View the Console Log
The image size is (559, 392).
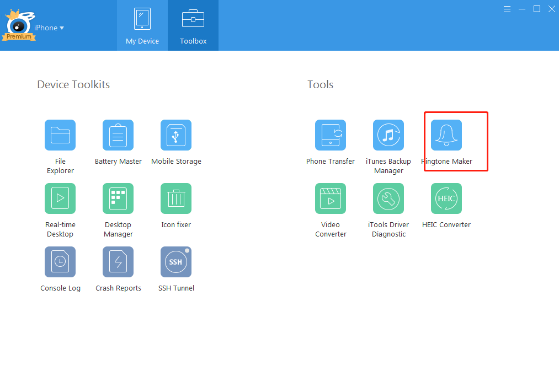coord(60,262)
